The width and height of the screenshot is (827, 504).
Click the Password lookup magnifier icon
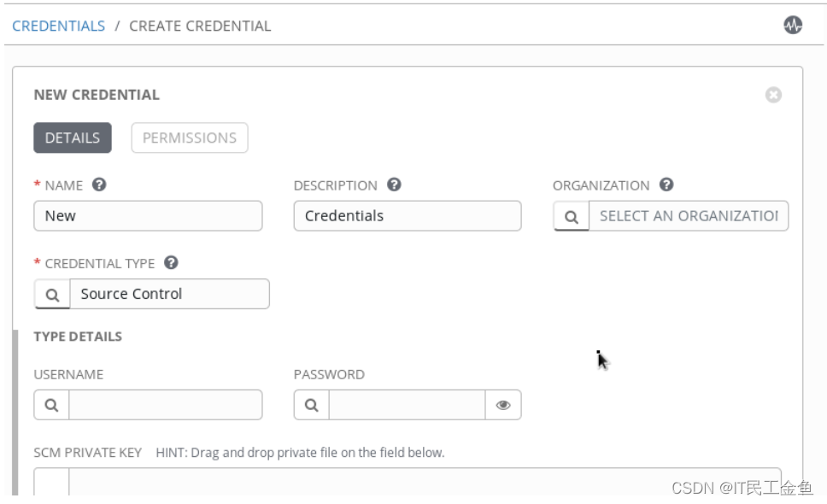[311, 405]
